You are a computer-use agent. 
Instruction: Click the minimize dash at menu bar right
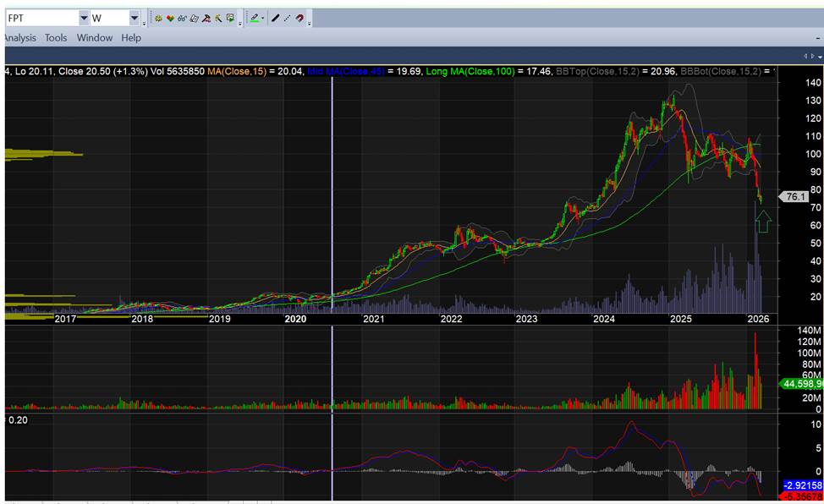point(818,38)
